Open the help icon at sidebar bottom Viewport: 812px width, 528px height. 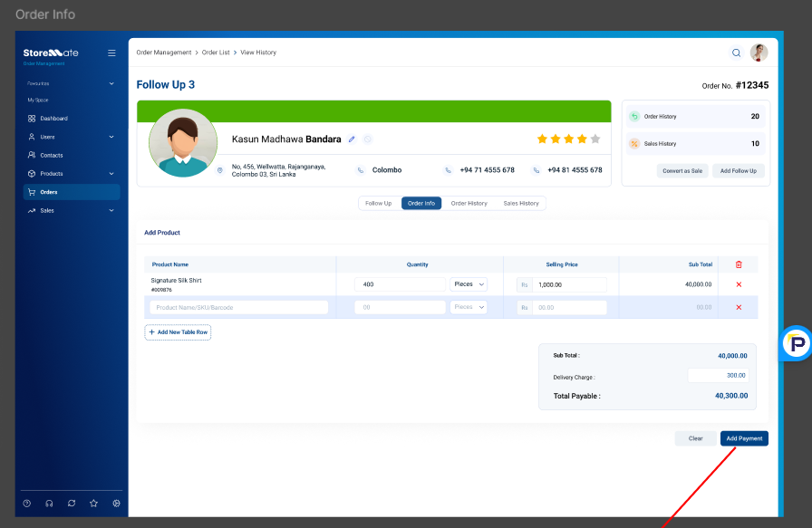27,504
